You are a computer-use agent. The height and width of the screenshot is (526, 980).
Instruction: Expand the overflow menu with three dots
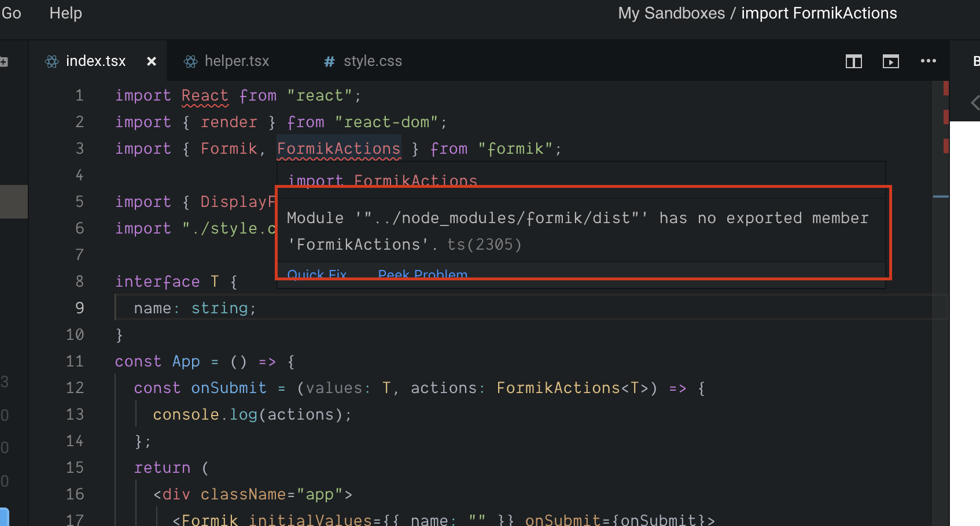929,61
